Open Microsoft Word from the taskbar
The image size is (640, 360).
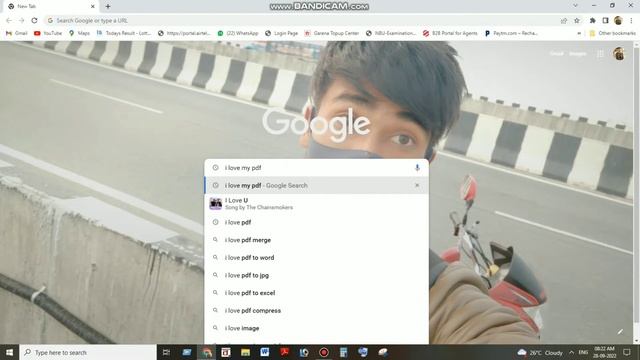264,352
